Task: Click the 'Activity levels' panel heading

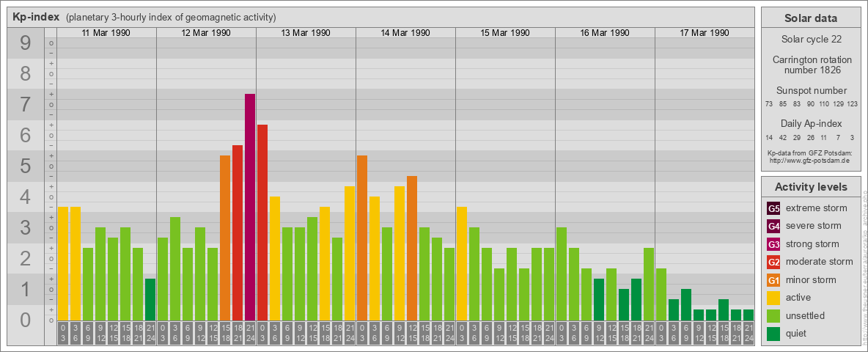Action: click(x=811, y=187)
